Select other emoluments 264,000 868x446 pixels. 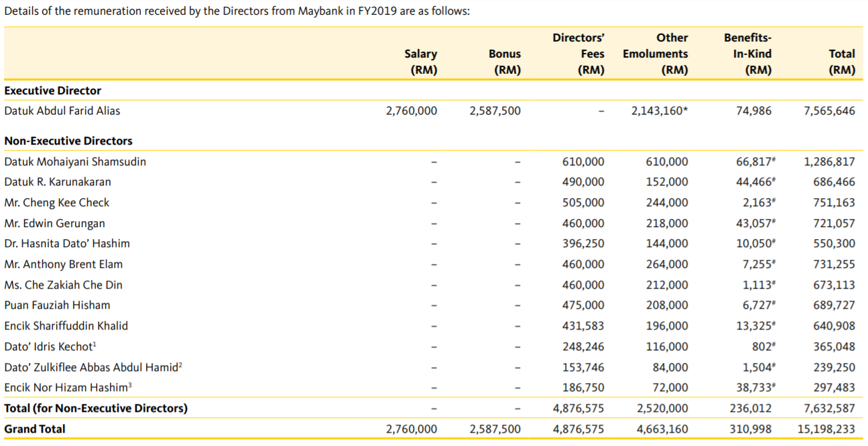click(x=667, y=264)
